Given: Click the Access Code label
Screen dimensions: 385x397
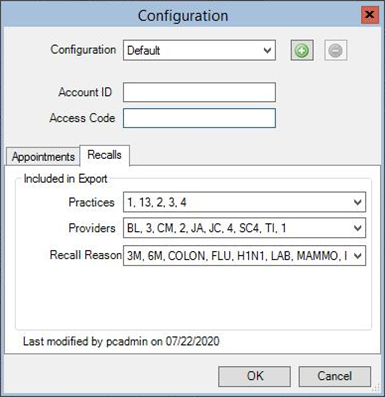Looking at the screenshot, I should pos(82,118).
